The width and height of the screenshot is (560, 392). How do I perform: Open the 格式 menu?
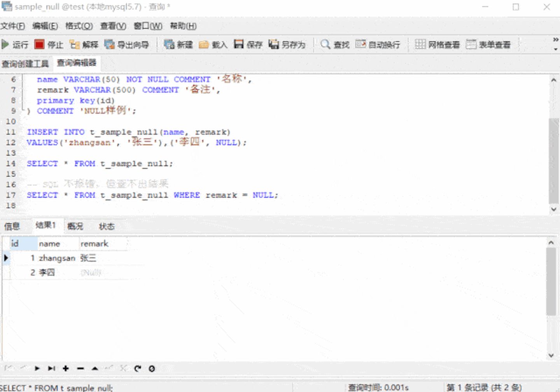point(79,26)
